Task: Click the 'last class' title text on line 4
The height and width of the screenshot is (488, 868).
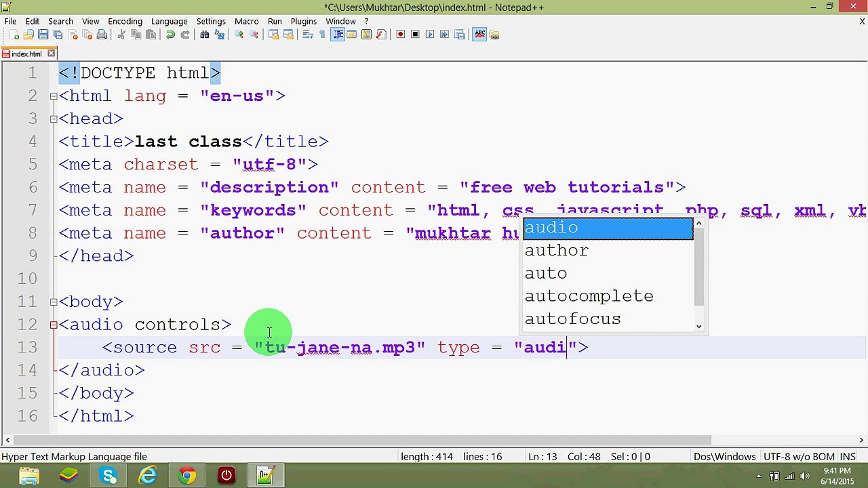Action: coord(188,142)
